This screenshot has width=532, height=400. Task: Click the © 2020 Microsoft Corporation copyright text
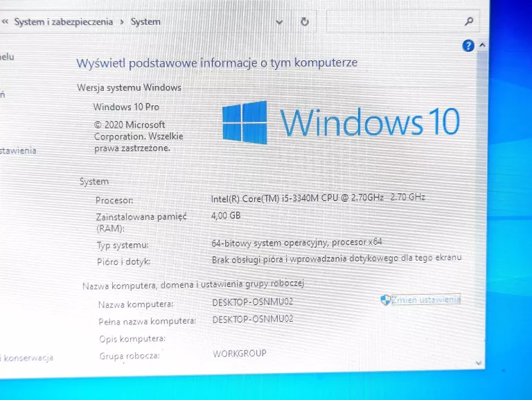click(139, 137)
